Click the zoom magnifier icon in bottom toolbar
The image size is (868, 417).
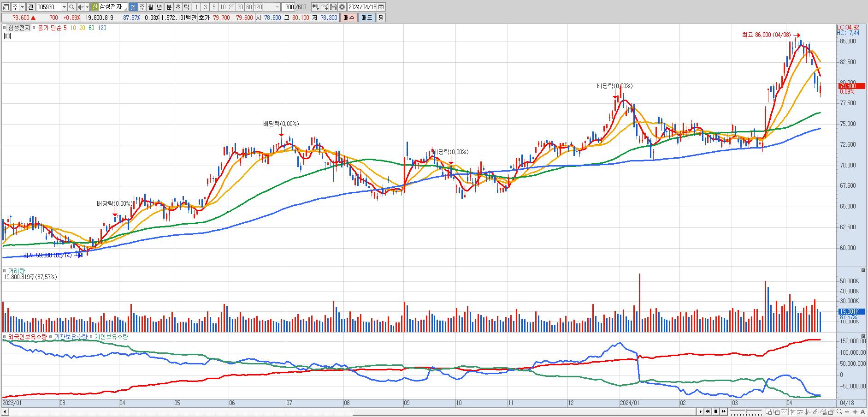839,411
